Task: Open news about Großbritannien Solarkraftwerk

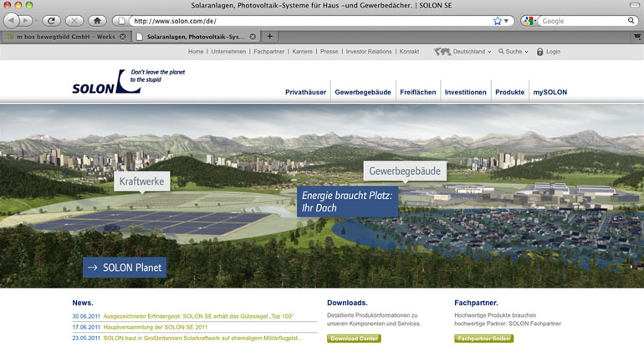Action: [203, 339]
